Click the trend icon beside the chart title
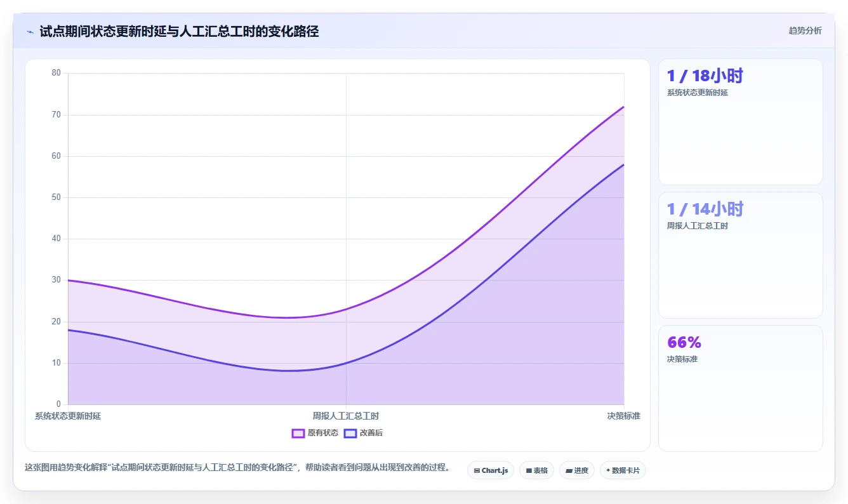Screen dimensions: 848x504 (30, 31)
